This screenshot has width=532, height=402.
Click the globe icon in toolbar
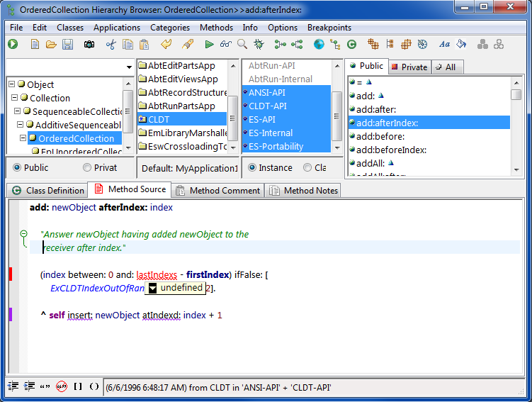[x=319, y=44]
